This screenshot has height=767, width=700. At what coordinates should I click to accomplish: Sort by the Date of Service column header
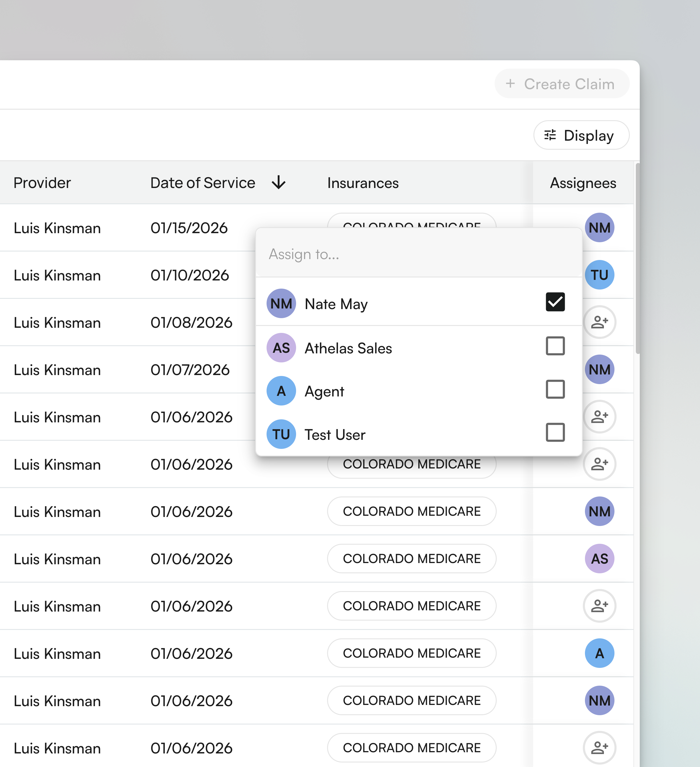click(202, 183)
